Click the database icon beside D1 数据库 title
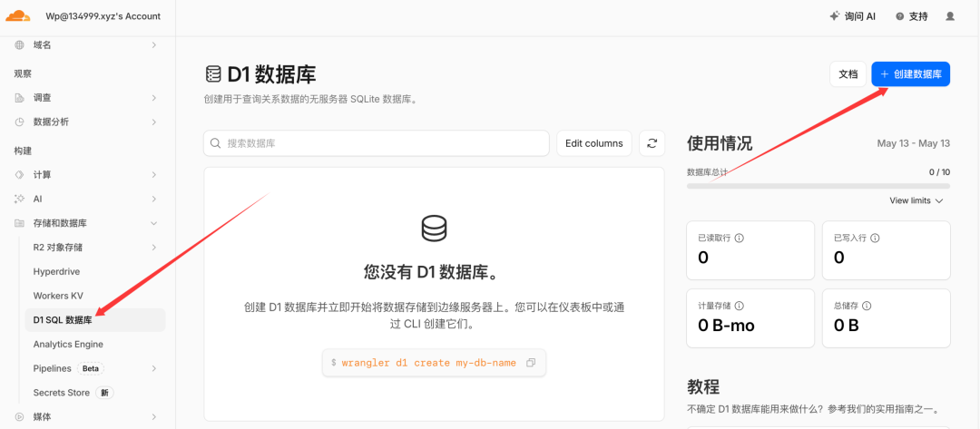Viewport: 980px width, 429px height. 213,75
